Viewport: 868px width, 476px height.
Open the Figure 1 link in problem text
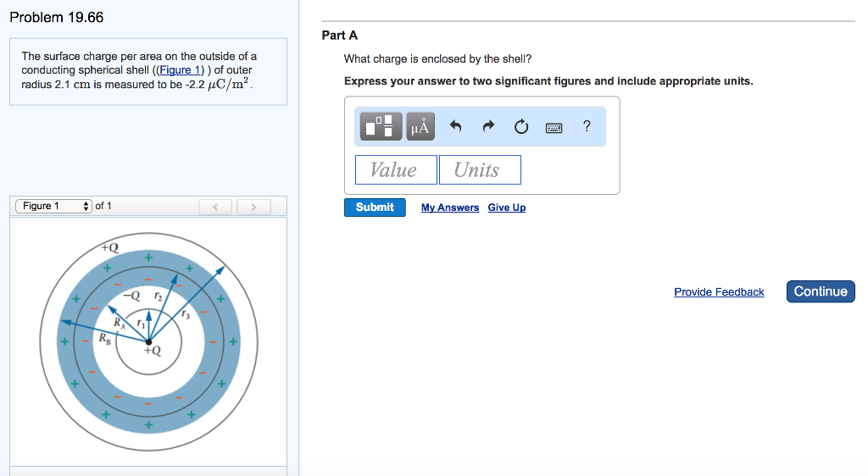[x=180, y=70]
